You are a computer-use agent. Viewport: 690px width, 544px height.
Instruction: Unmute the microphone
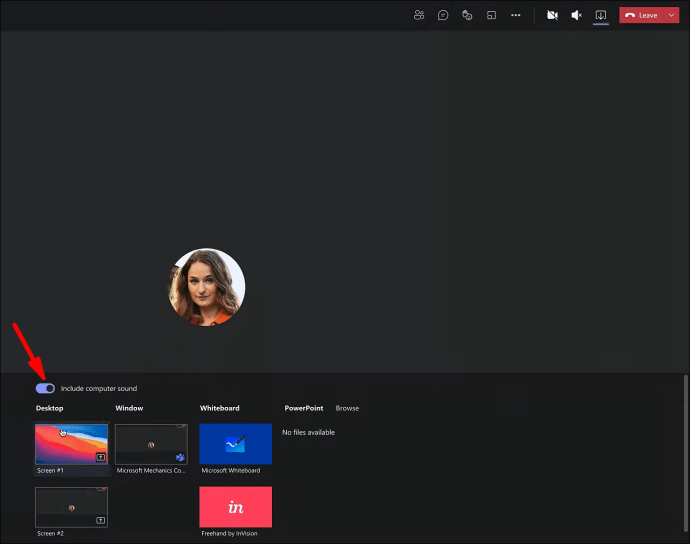tap(577, 15)
